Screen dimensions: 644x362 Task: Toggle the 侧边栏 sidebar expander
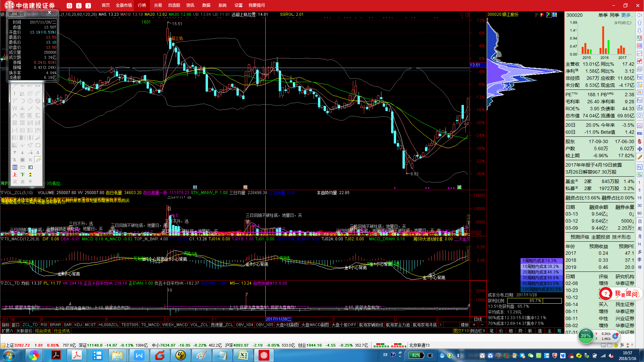point(478,331)
